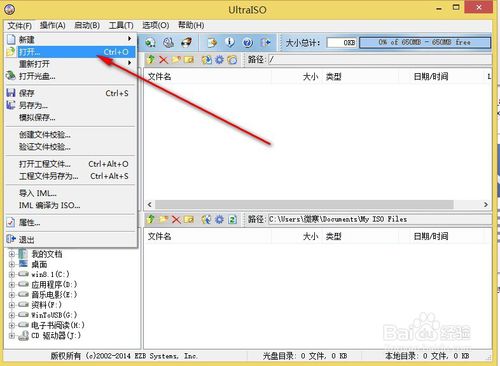Viewport: 500px width, 366px height.
Task: Click red delete X in local files pane toolbar
Action: point(176,219)
